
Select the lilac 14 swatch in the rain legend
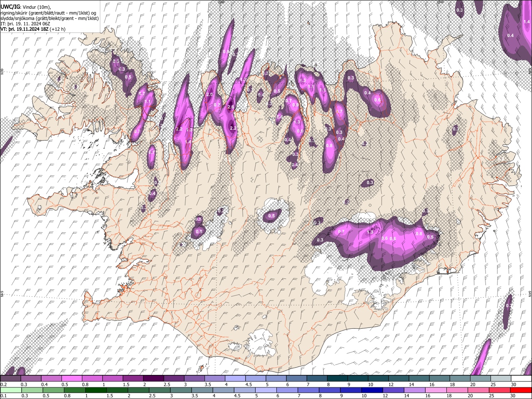click(x=414, y=390)
